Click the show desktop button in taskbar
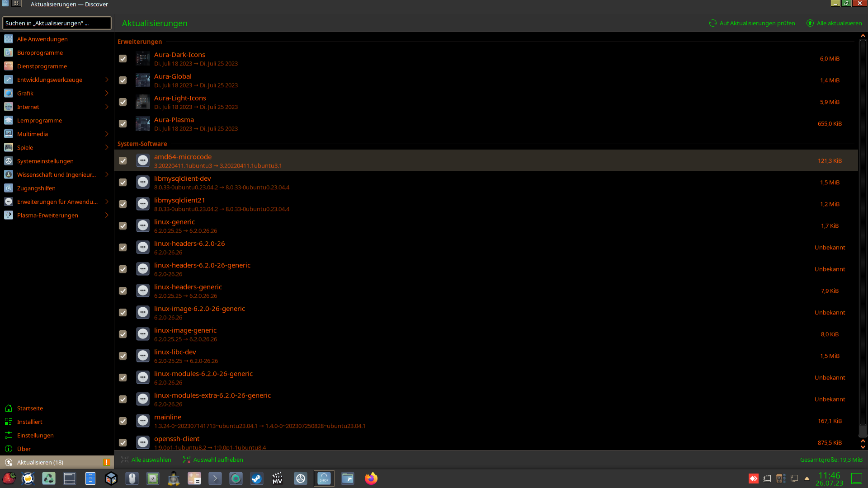Screen dimensions: 868x488 (x=857, y=479)
